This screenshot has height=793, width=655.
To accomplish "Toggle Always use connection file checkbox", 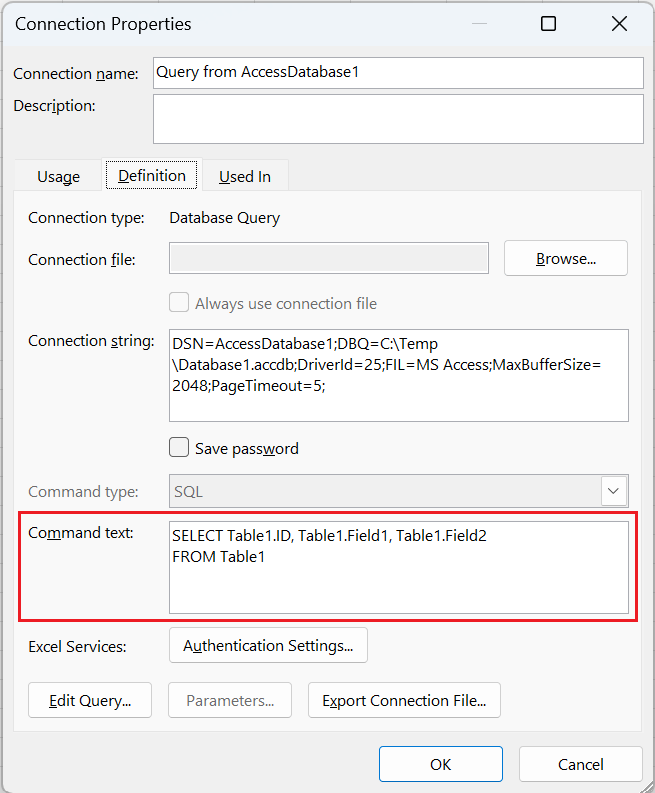I will pos(179,302).
